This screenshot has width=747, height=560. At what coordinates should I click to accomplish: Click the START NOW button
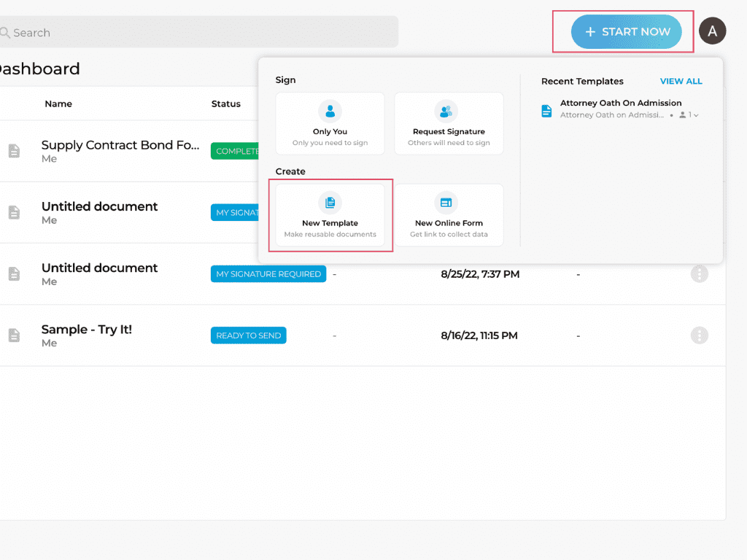[626, 31]
